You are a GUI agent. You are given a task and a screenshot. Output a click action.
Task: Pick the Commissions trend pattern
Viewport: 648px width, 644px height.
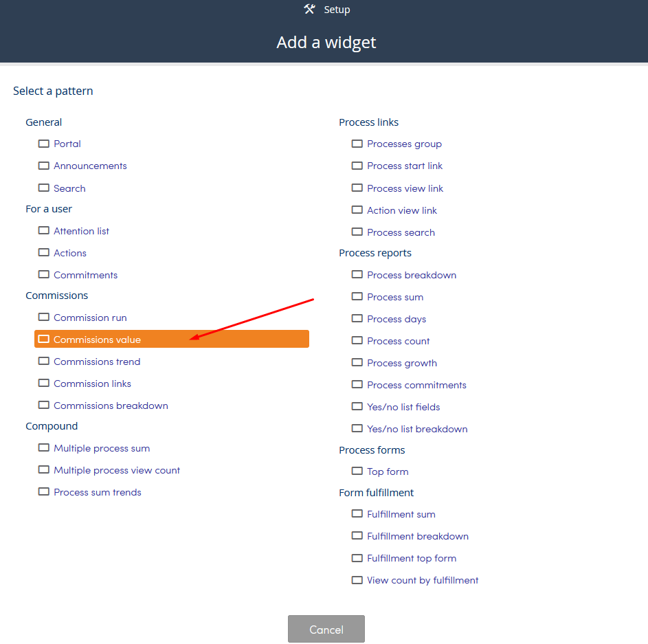coord(97,362)
